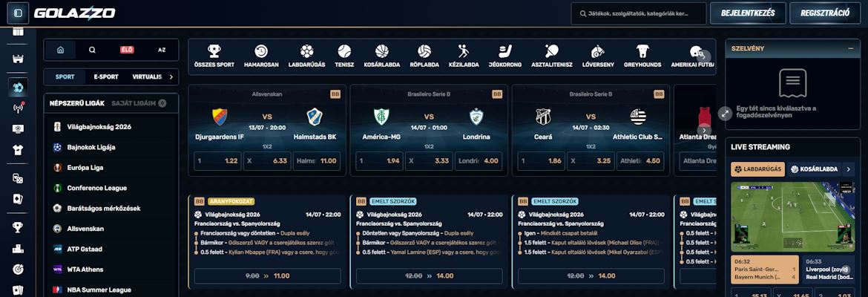The height and width of the screenshot is (297, 868).
Task: Open the Saját Ligáim tab
Action: (139, 103)
